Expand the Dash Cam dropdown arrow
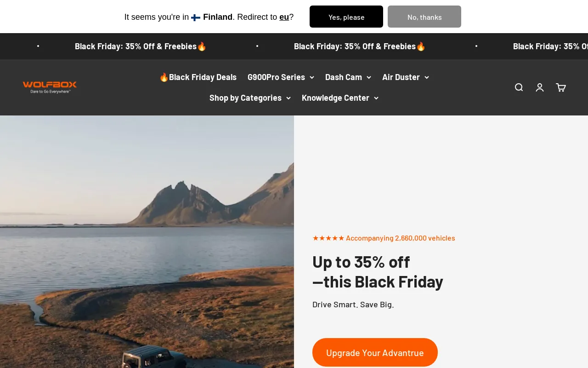Screen dimensions: 588x368 [x=369, y=77]
